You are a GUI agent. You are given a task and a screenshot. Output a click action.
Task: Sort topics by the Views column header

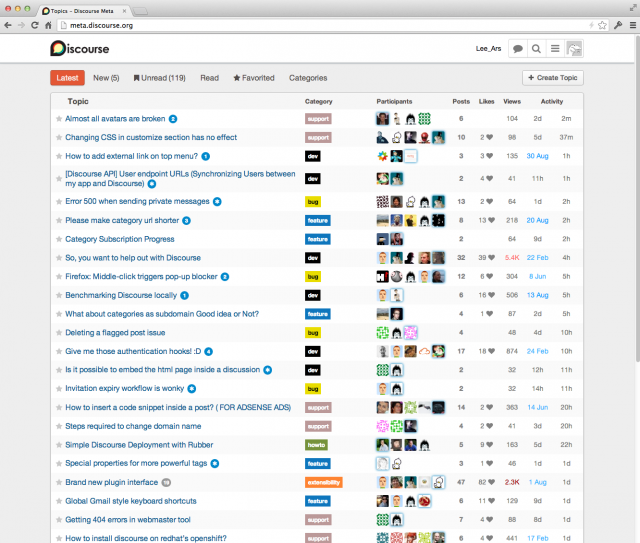click(512, 101)
